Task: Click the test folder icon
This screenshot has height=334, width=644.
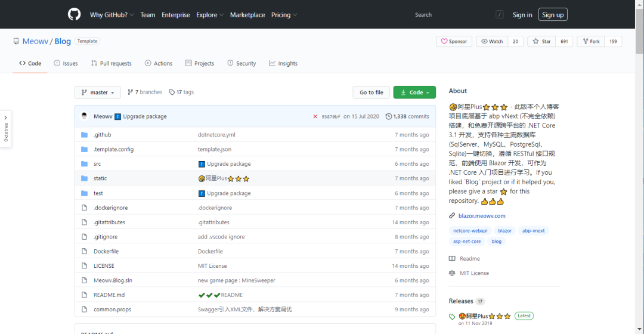Action: tap(84, 193)
